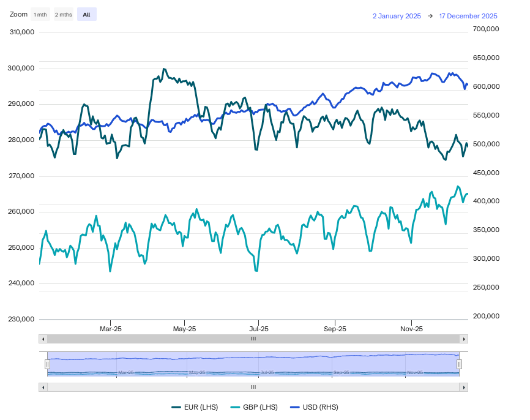Click the May-25 label in navigator
Image resolution: width=530 pixels, height=420 pixels.
[x=197, y=372]
